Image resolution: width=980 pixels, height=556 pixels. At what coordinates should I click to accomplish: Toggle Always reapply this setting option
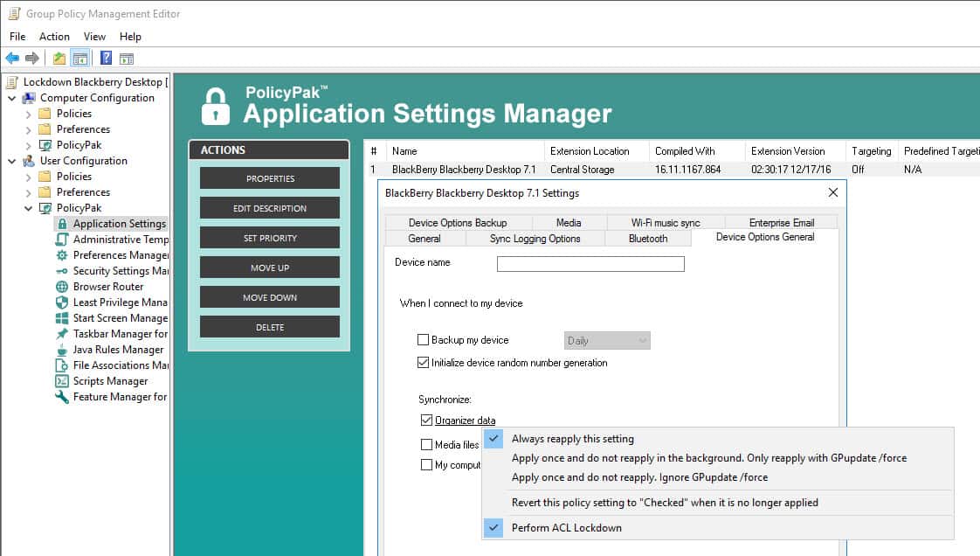(718, 439)
